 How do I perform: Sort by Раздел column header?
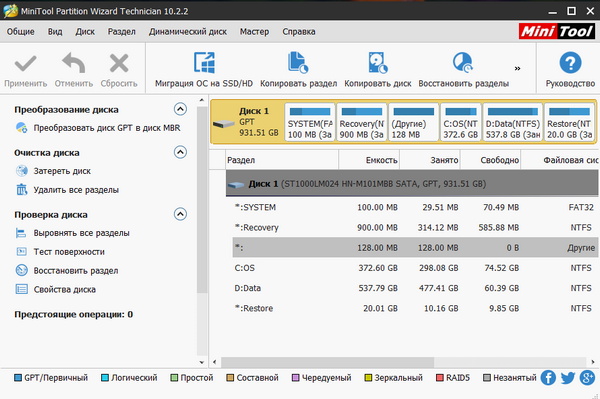tap(282, 160)
